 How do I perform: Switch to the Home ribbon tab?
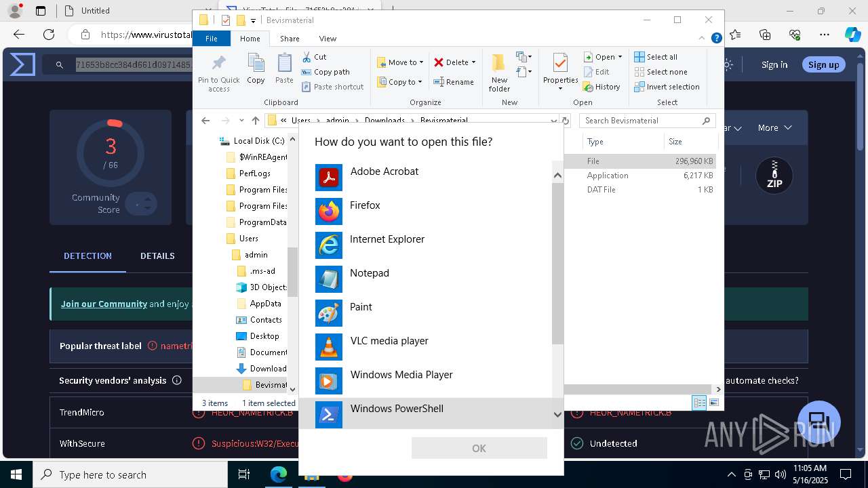click(x=250, y=39)
